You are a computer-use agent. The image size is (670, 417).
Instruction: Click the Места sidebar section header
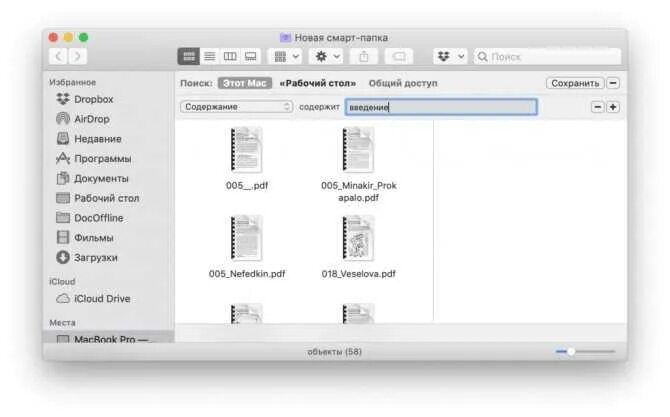click(x=62, y=323)
